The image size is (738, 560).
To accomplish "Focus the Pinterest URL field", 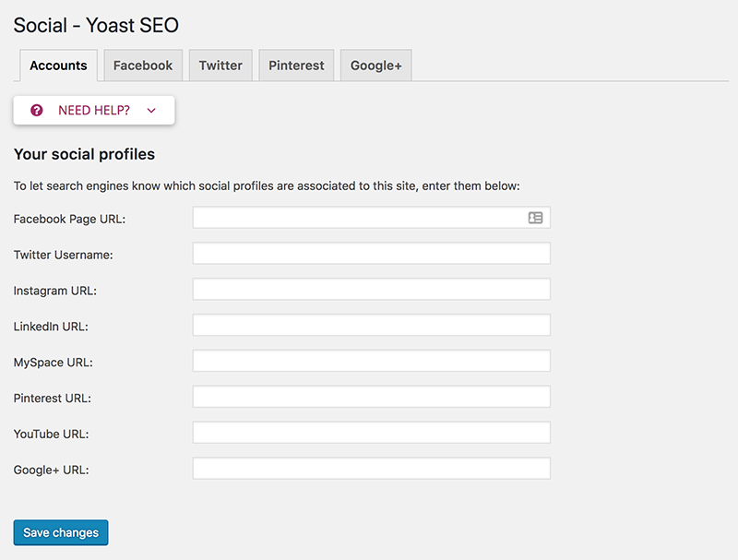I will (372, 396).
